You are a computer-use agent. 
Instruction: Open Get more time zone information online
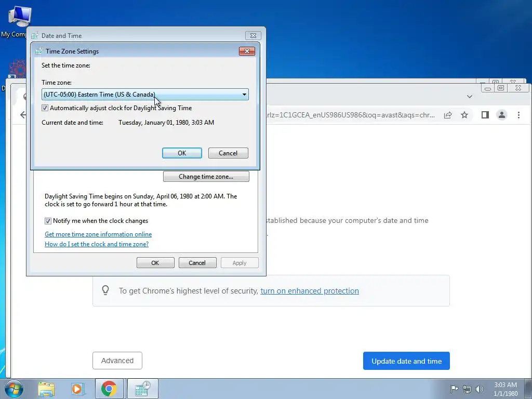[x=98, y=234]
